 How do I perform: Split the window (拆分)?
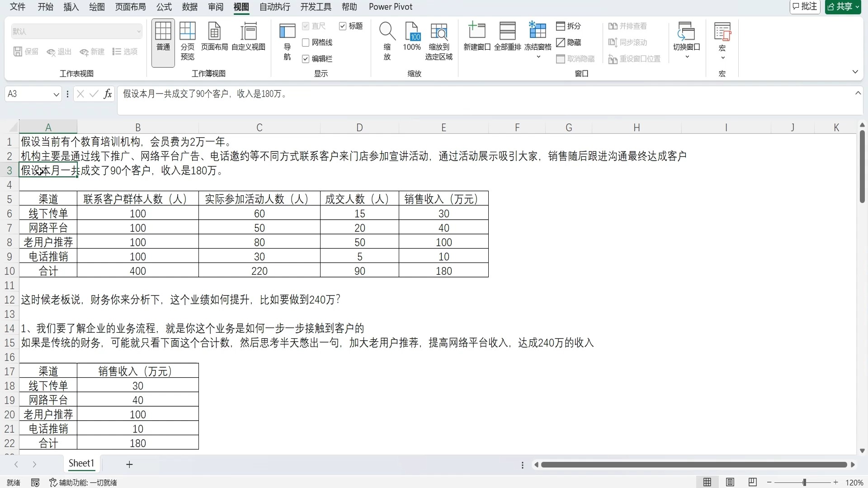point(568,26)
